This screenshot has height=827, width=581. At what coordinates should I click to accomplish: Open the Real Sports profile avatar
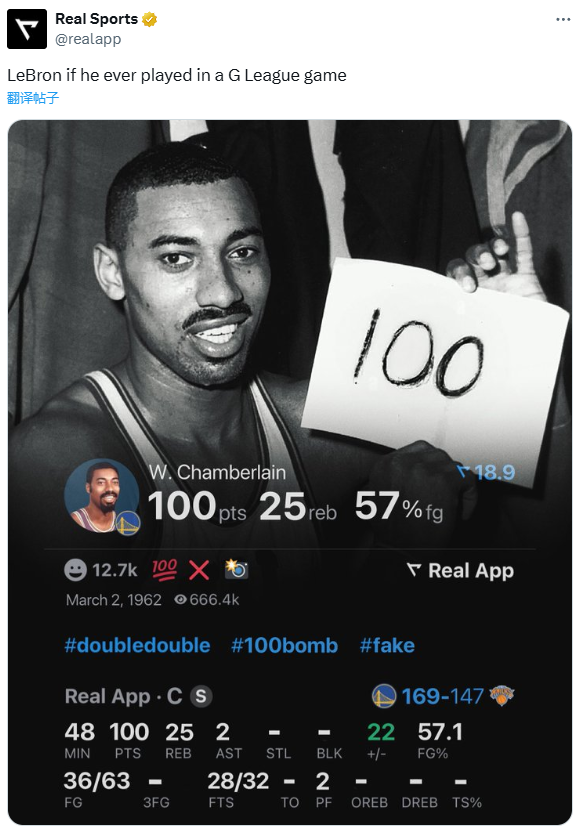click(x=27, y=29)
